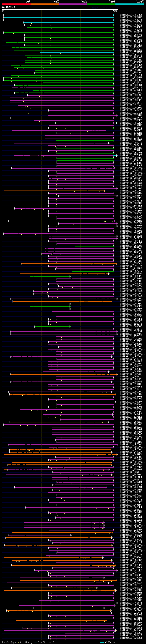
Task: Click cyan arrow in UniRef100_A8IQL7 row
Action: click(x=115, y=123)
